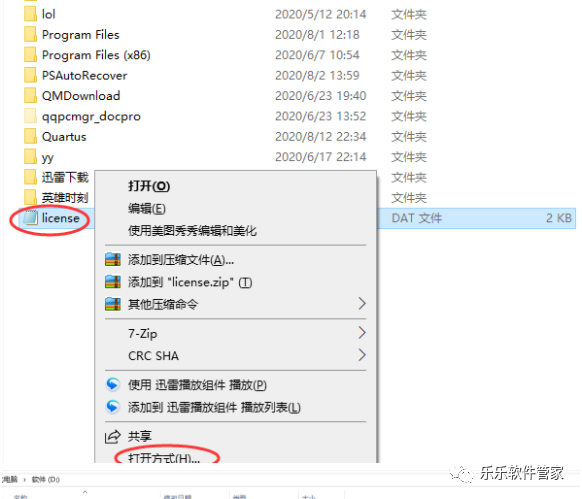582x499 pixels.
Task: Click the QMDownload folder icon
Action: coord(30,95)
